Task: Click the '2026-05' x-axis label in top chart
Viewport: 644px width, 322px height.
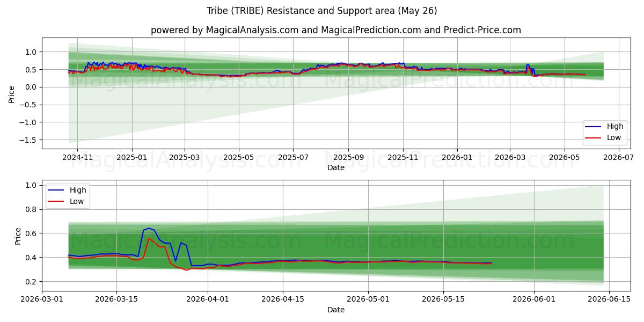Action: (564, 158)
